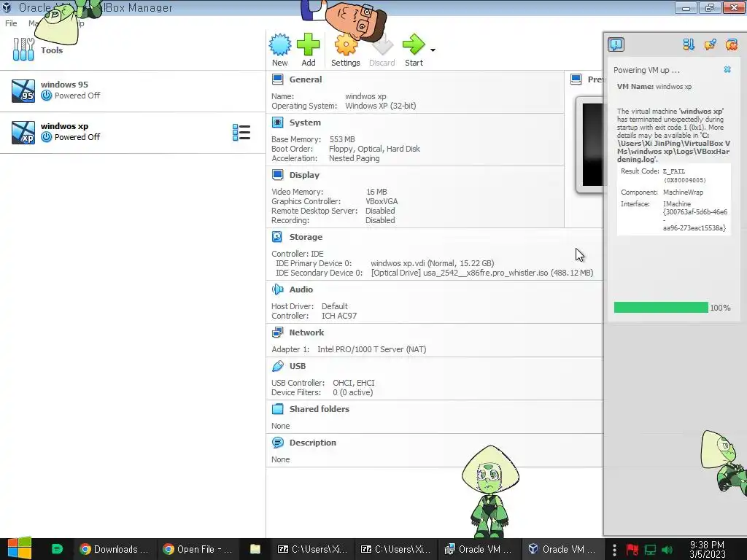Viewport: 747px width, 560px height.
Task: Open the Display section header
Action: [304, 175]
